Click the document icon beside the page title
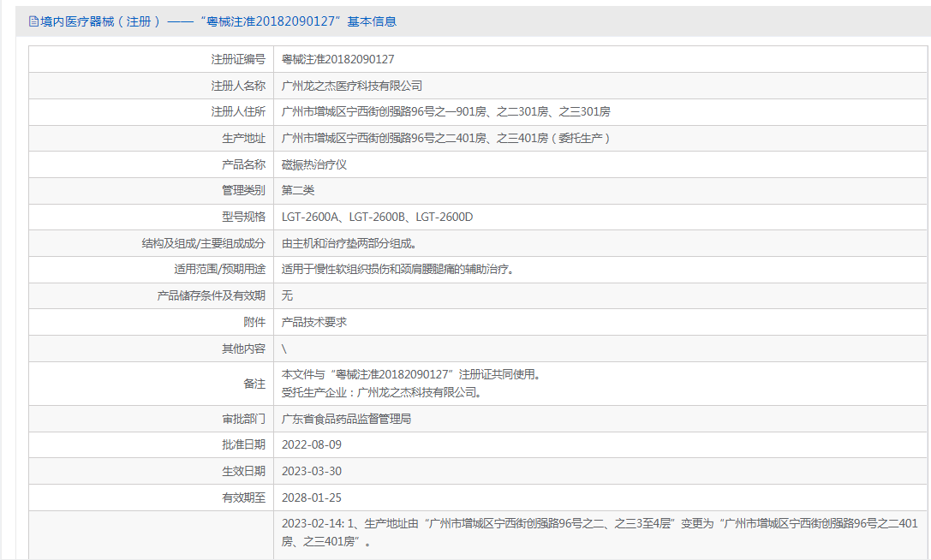The image size is (931, 560). 33,21
